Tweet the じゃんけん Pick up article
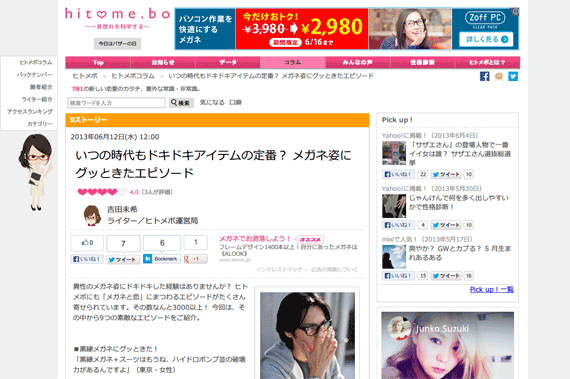Screen dimensions: 570x379 pos(446,225)
